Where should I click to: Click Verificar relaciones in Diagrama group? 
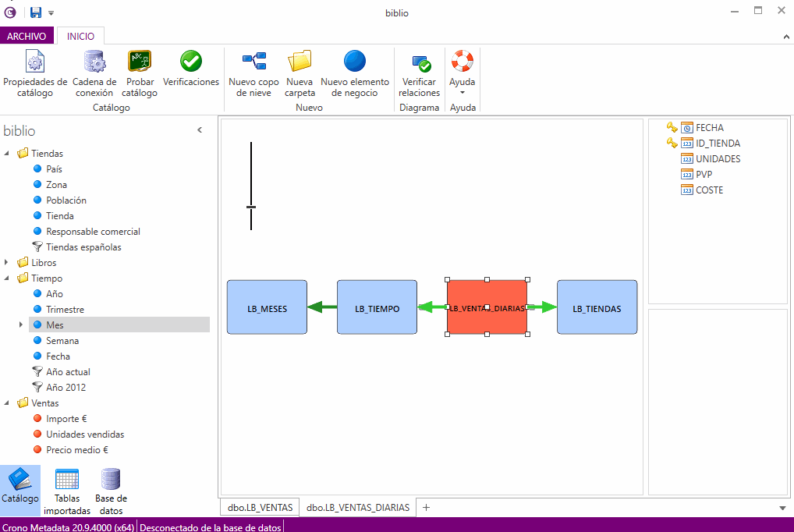pos(420,74)
